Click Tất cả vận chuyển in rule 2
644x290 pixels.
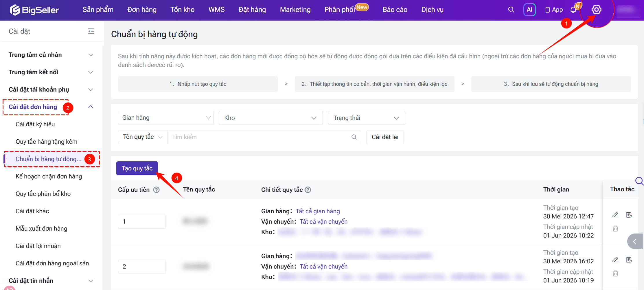tap(324, 267)
